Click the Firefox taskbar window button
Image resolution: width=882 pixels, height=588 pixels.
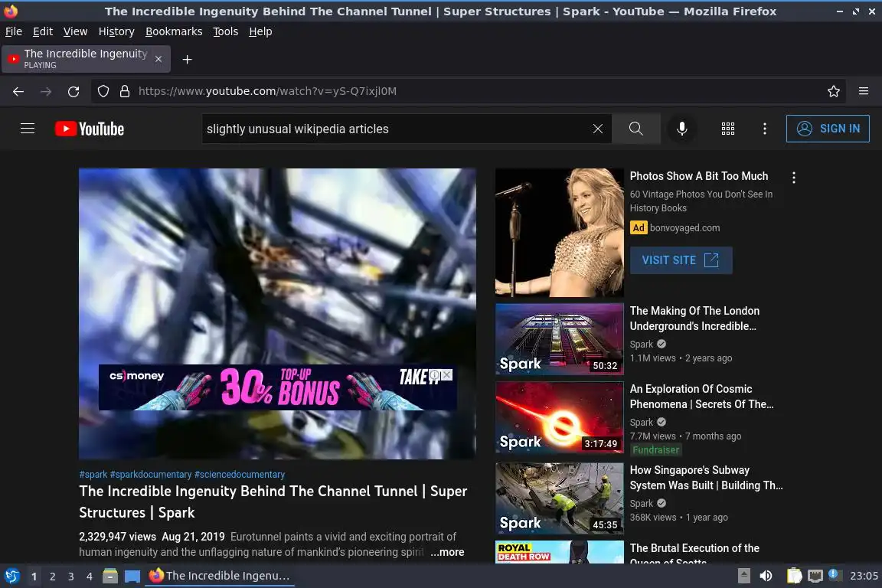[220, 576]
